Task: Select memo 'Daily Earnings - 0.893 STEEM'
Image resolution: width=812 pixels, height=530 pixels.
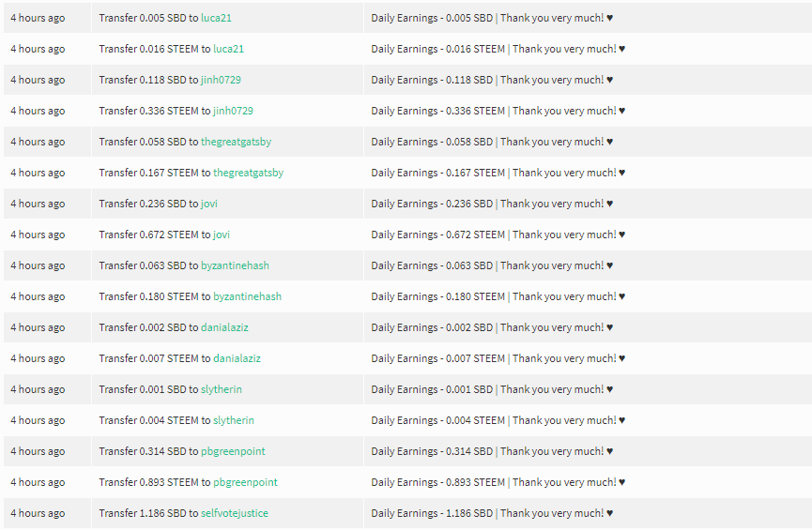Action: [438, 483]
